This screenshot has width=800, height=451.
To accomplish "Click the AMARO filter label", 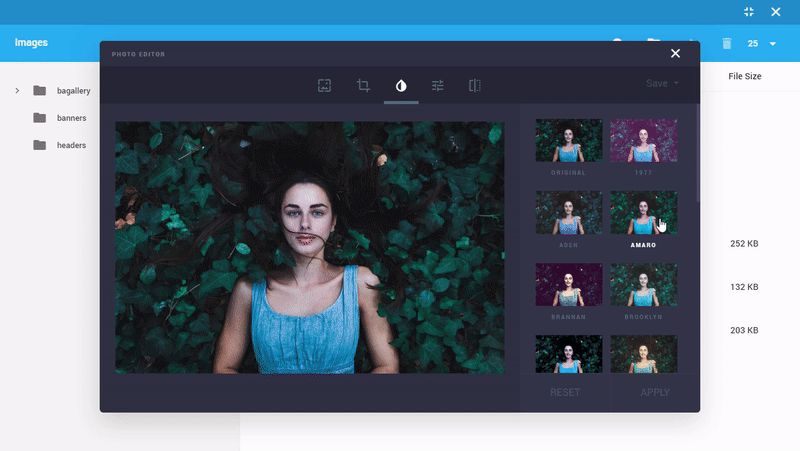I will pyautogui.click(x=643, y=245).
